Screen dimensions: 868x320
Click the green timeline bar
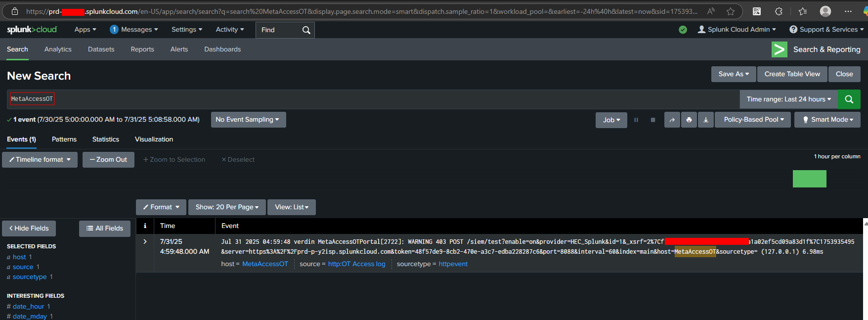click(x=810, y=179)
